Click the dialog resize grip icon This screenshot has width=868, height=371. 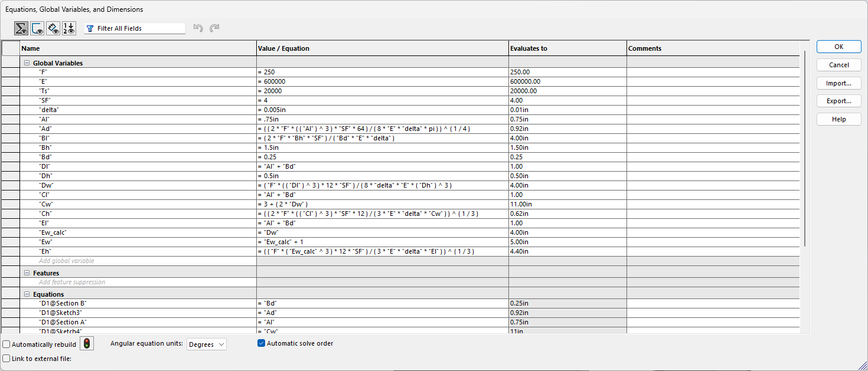click(863, 366)
